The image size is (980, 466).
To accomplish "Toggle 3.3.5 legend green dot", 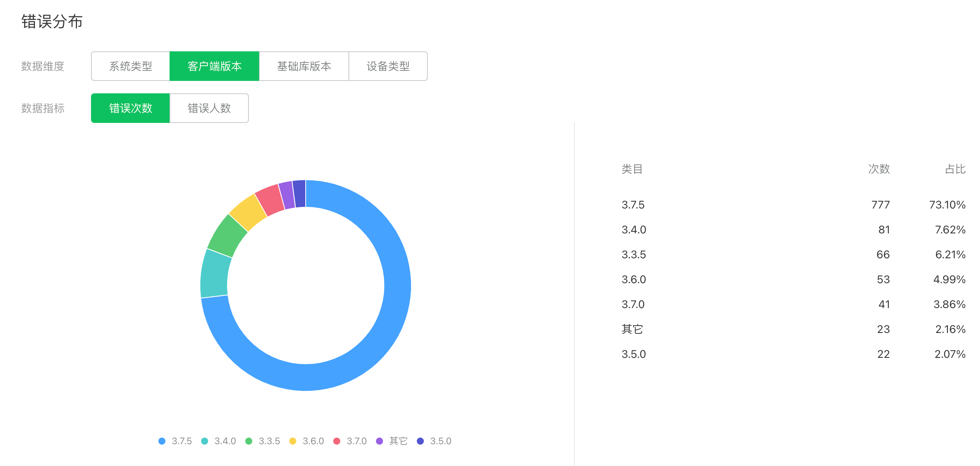I will click(x=249, y=441).
